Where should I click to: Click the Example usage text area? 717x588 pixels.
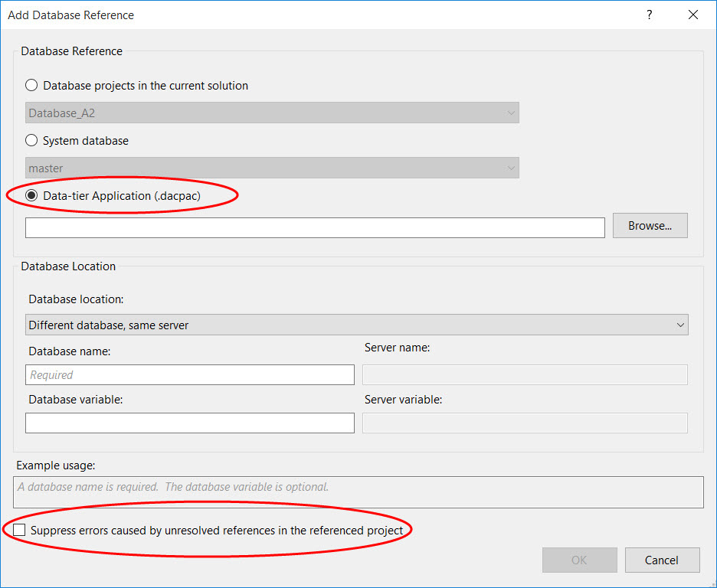point(358,492)
